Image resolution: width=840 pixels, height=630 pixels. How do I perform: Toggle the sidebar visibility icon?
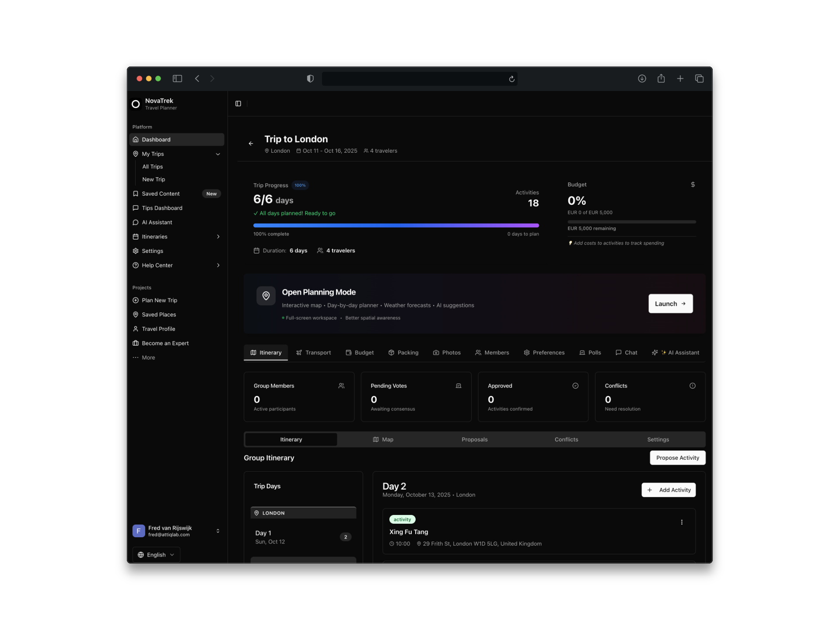click(177, 79)
